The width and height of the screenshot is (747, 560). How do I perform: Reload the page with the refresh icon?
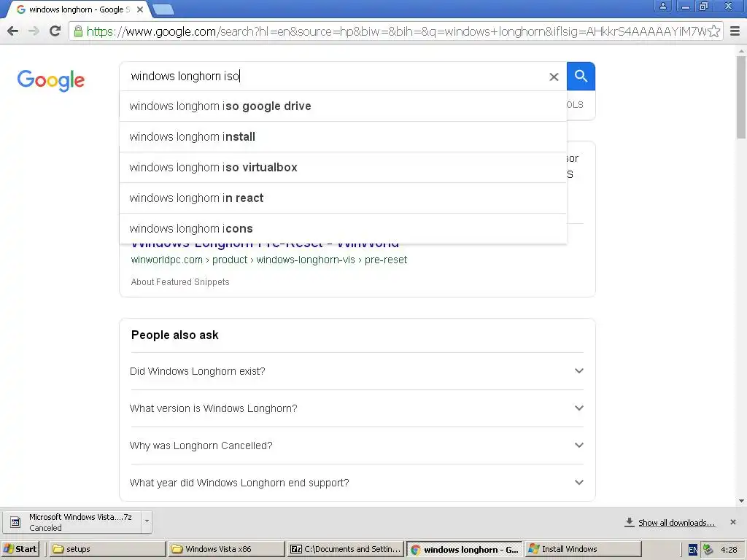pyautogui.click(x=55, y=31)
